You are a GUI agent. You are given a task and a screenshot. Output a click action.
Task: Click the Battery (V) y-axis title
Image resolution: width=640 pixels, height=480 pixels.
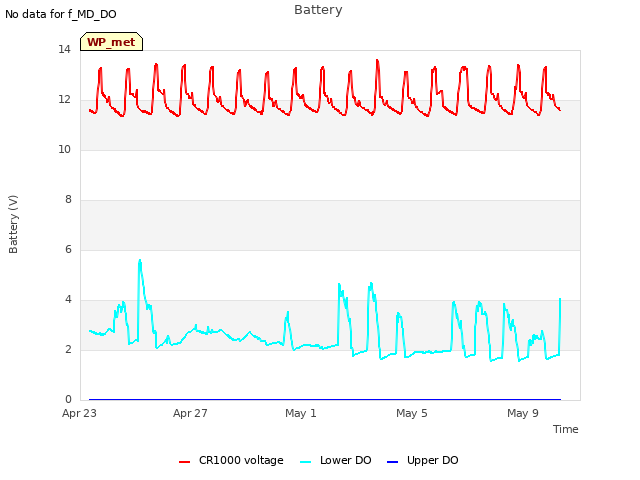(13, 224)
